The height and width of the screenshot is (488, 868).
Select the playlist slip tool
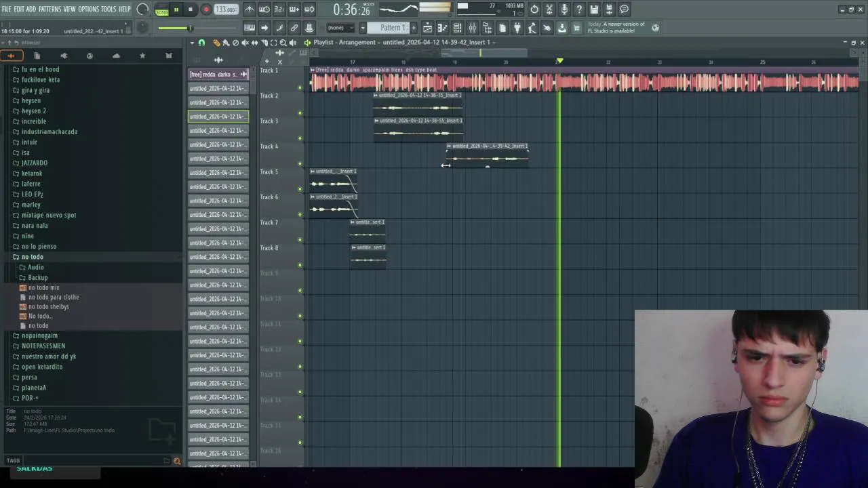coord(254,43)
